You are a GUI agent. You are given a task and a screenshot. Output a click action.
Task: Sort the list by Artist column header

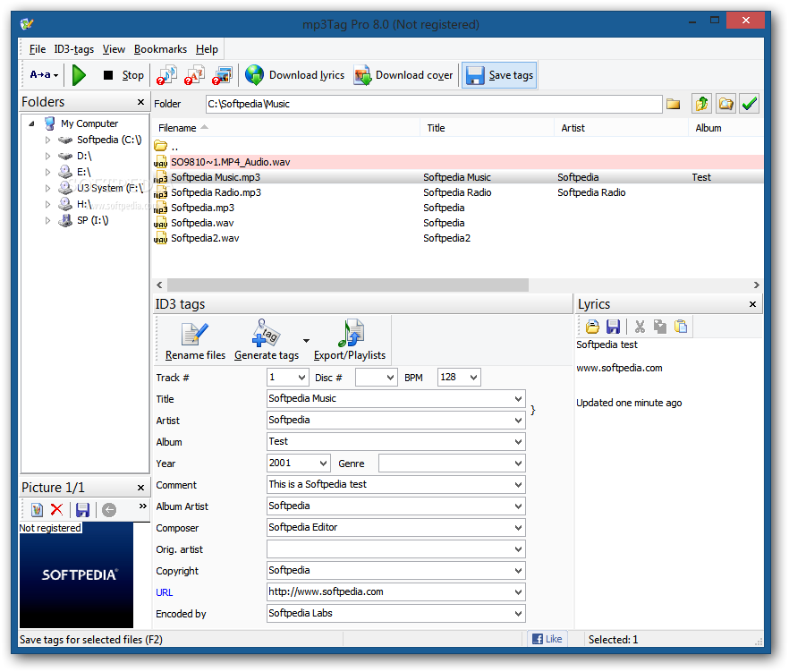621,128
